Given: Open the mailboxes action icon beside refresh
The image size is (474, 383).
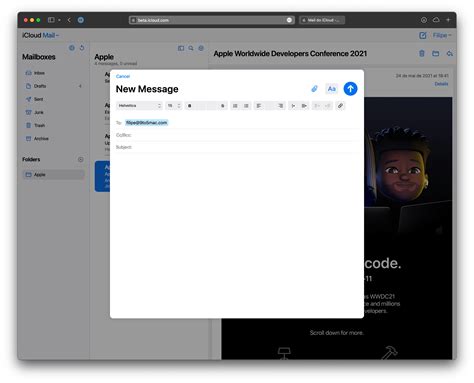Looking at the screenshot, I should coord(72,48).
